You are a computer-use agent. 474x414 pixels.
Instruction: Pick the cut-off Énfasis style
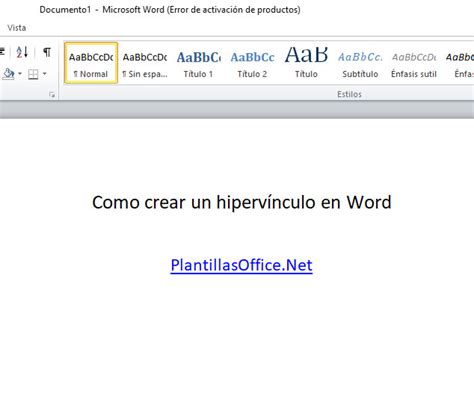[x=459, y=63]
